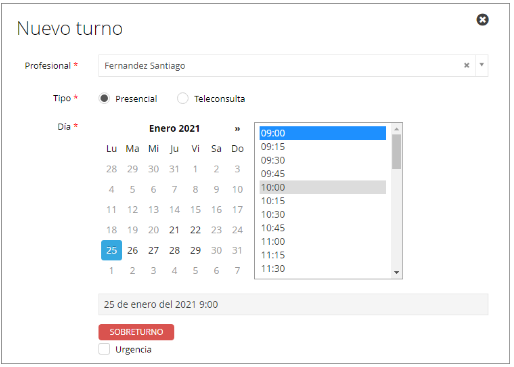514x367 pixels.
Task: Click the date field reading 25 de enero del 2021 9:00
Action: pyautogui.click(x=293, y=304)
